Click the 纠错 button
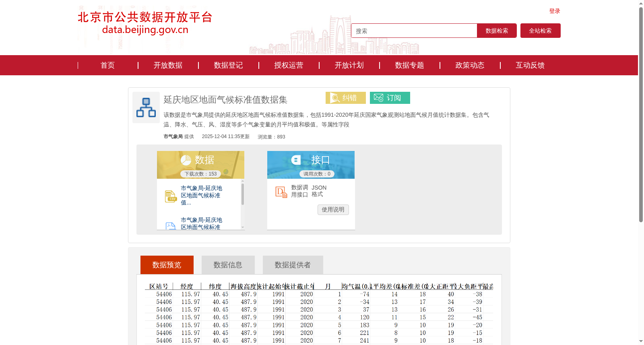The width and height of the screenshot is (644, 345). 346,98
